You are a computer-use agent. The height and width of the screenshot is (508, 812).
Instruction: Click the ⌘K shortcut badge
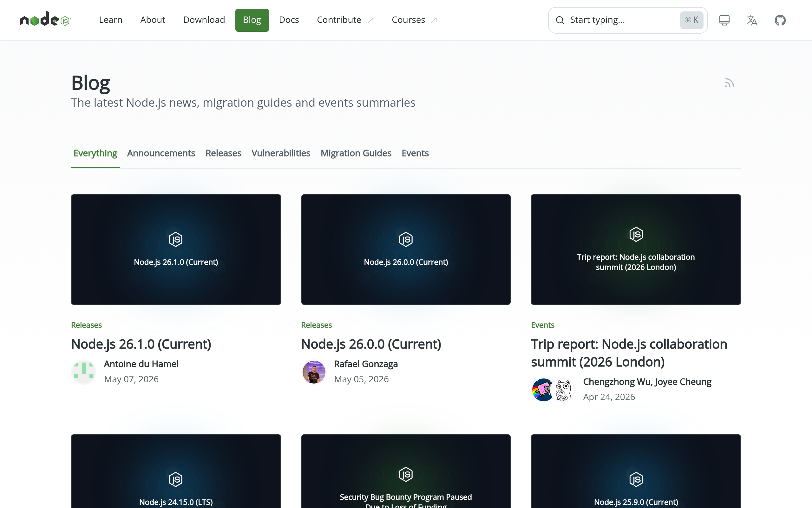(x=691, y=20)
